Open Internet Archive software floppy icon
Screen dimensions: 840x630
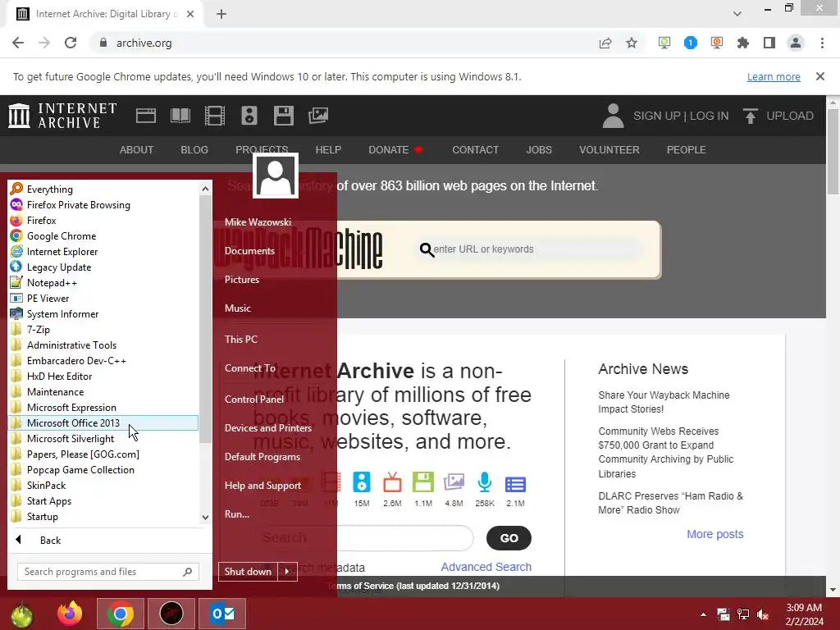click(283, 116)
